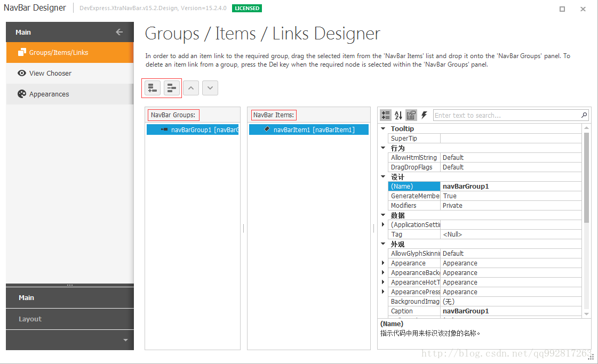Click the search magnifier icon
The height and width of the screenshot is (364, 598).
(584, 115)
